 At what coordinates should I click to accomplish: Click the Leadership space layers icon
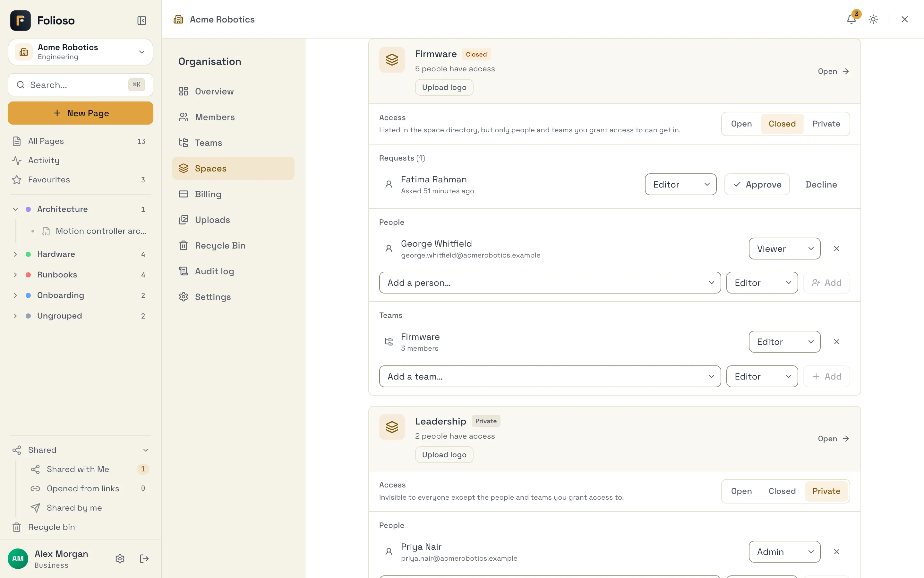[392, 427]
